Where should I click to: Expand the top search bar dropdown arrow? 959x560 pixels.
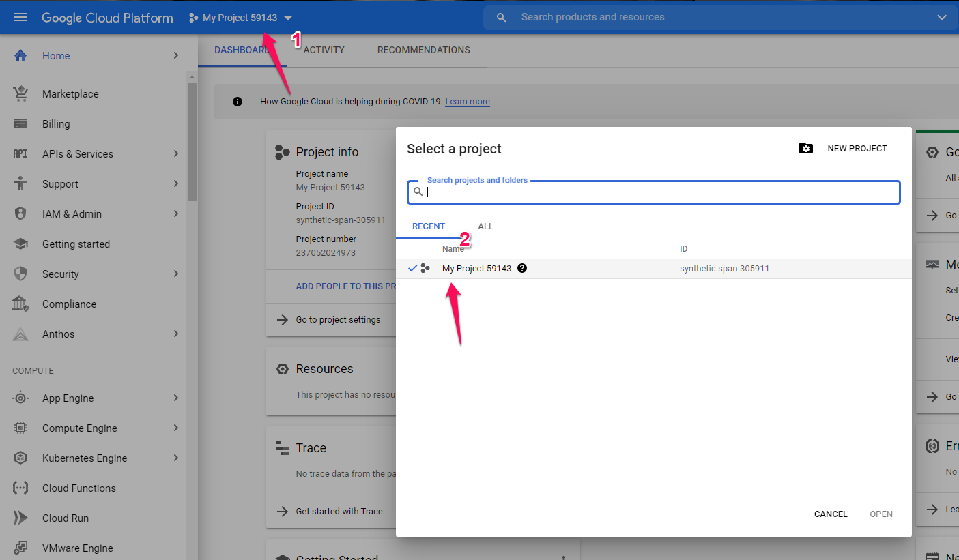pos(943,18)
